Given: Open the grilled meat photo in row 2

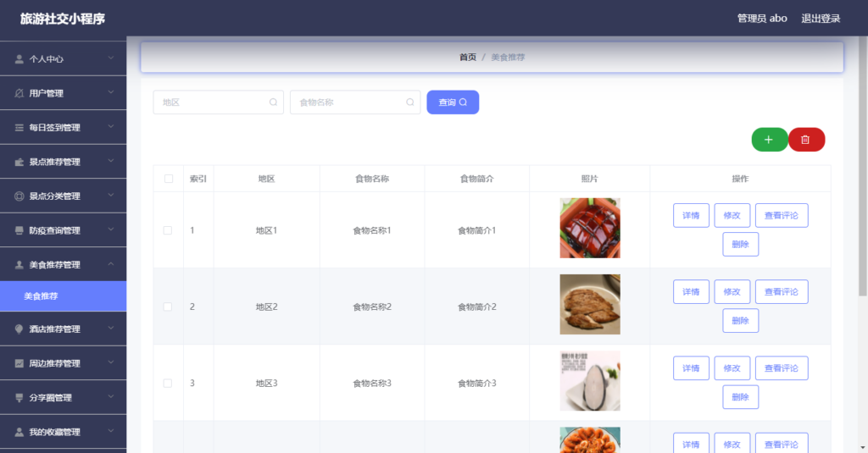Looking at the screenshot, I should point(590,304).
